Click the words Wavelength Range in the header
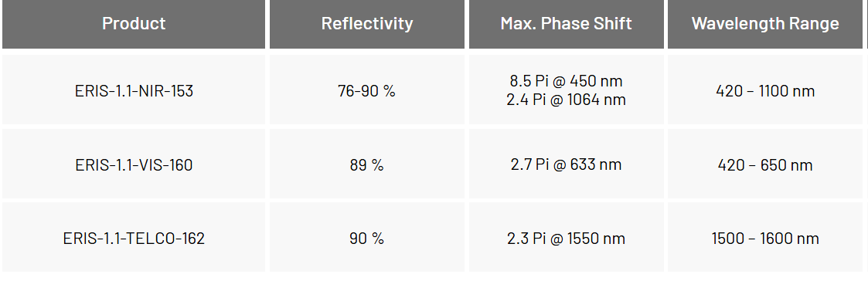 [765, 24]
